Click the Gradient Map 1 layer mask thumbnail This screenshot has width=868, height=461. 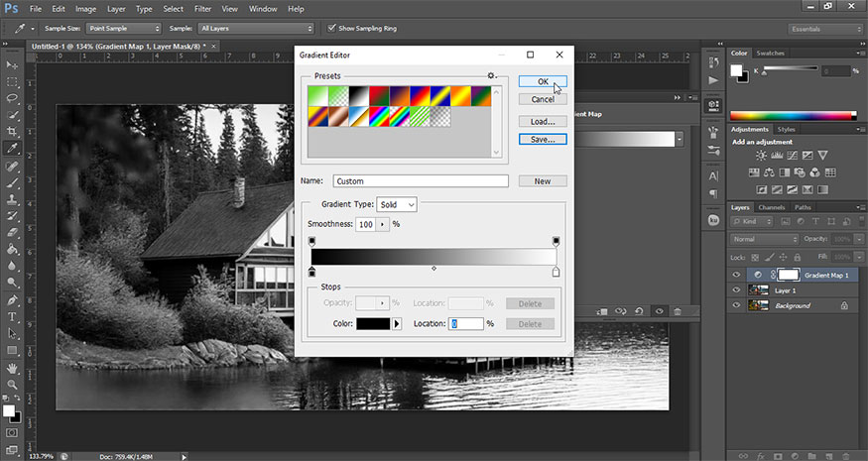pyautogui.click(x=788, y=275)
